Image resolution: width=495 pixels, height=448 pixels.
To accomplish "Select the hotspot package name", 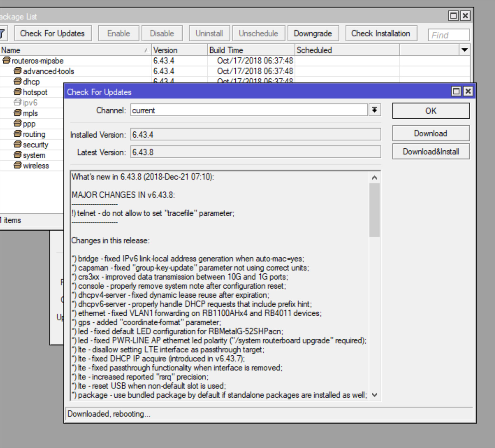I will (35, 92).
